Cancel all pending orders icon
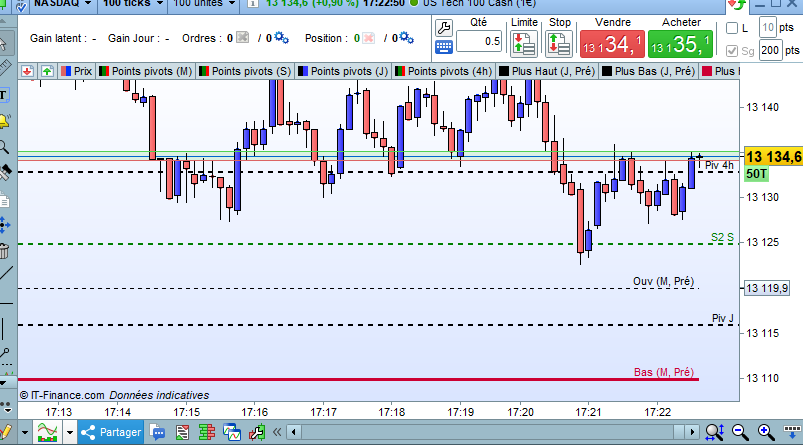 point(242,38)
